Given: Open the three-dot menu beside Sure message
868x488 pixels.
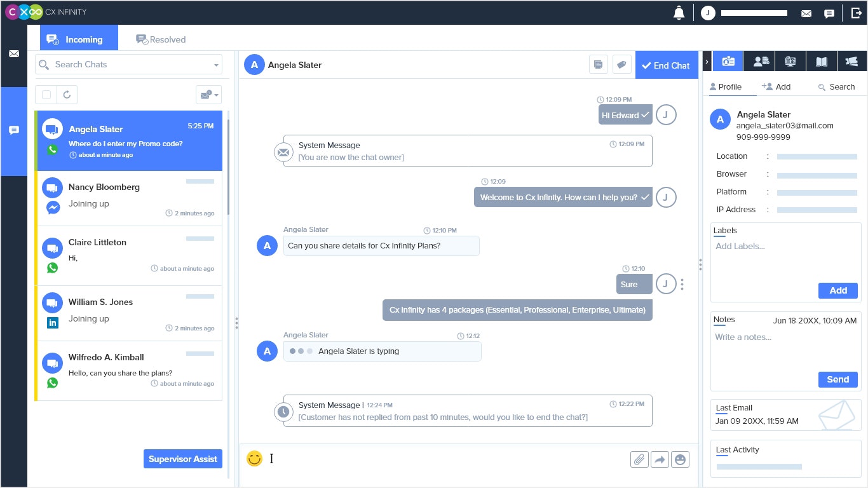Looking at the screenshot, I should 682,284.
